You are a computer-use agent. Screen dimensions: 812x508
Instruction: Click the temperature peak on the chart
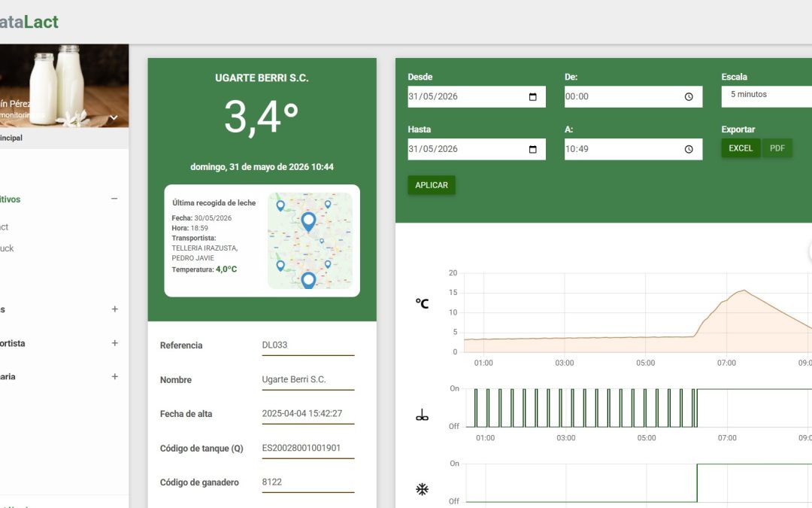[744, 291]
